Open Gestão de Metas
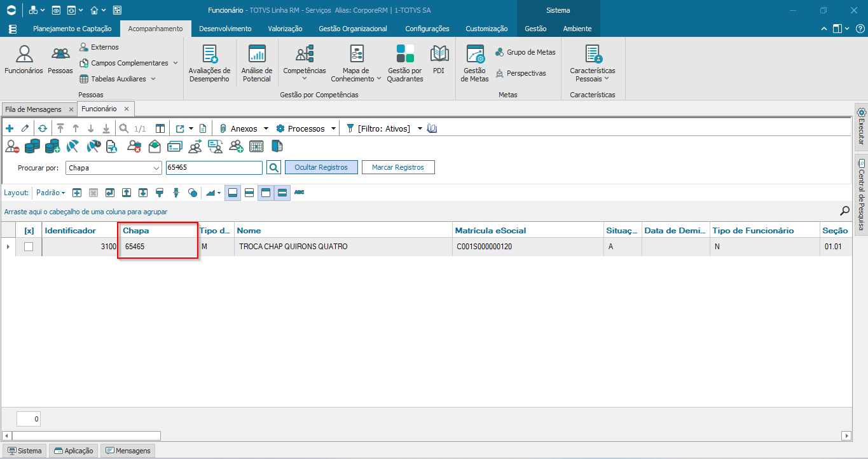 pos(475,64)
